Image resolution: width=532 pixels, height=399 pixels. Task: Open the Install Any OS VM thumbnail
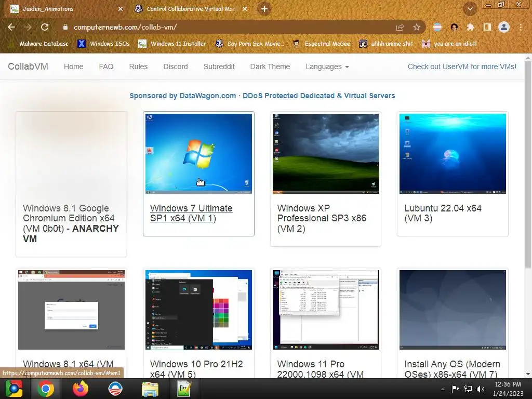(x=453, y=310)
